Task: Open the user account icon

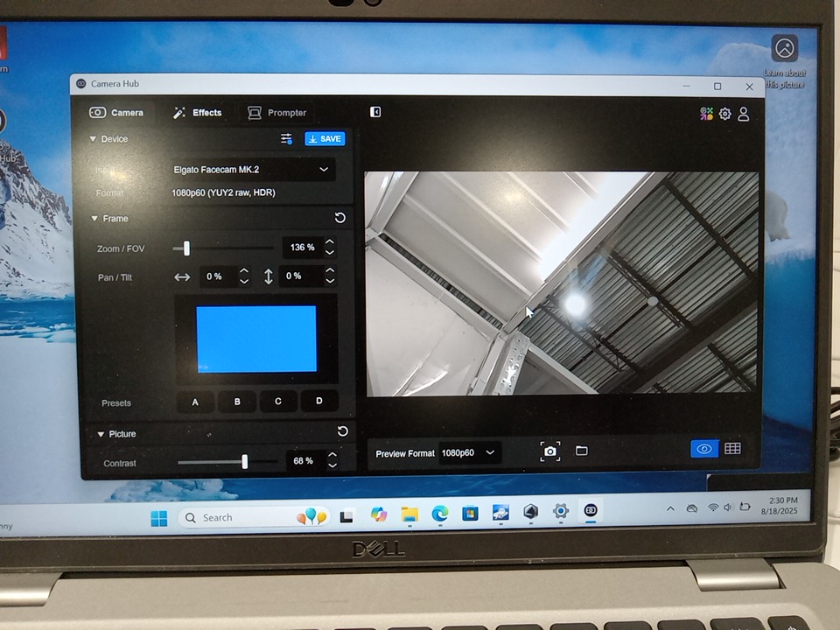Action: click(x=744, y=114)
